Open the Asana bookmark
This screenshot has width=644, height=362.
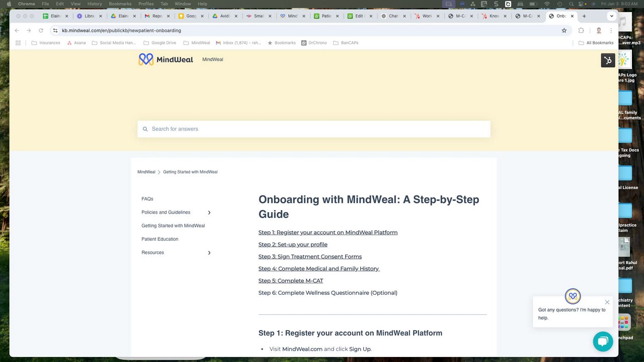pyautogui.click(x=76, y=43)
